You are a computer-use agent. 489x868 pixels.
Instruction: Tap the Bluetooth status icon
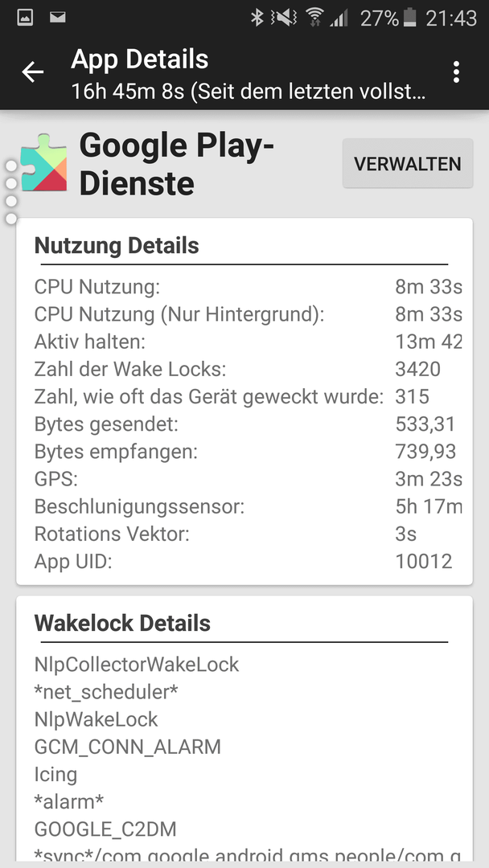257,18
